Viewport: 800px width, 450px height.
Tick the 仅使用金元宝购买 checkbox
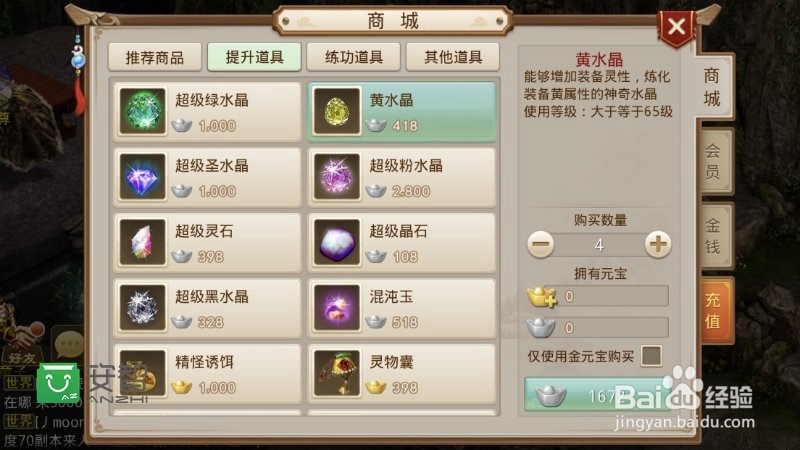coord(651,356)
